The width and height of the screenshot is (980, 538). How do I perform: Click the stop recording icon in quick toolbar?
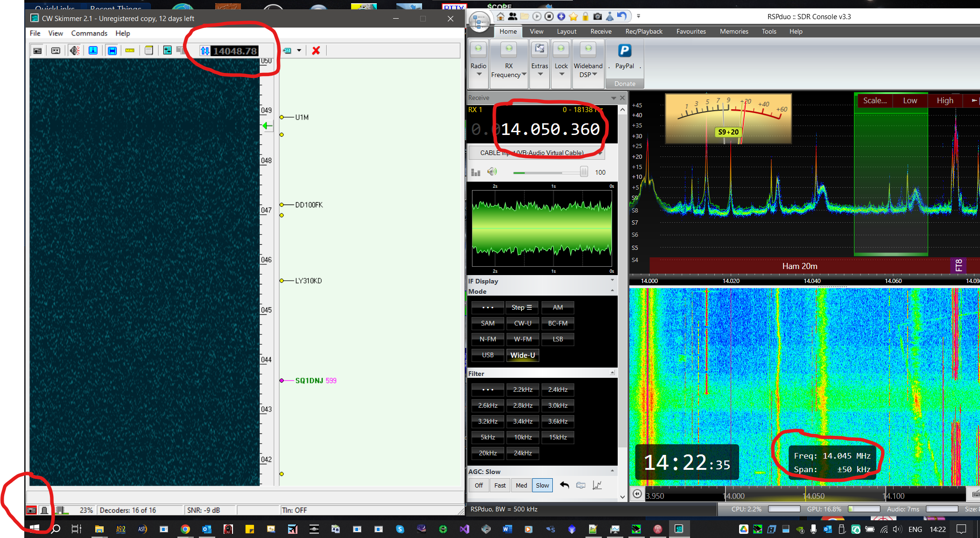coord(549,17)
